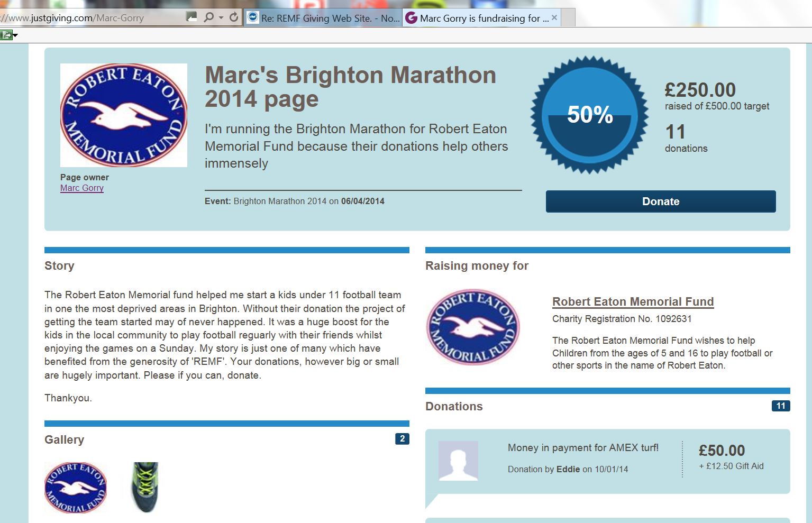
Task: Open the Robert Eaton Memorial Fund charity link
Action: [x=633, y=302]
